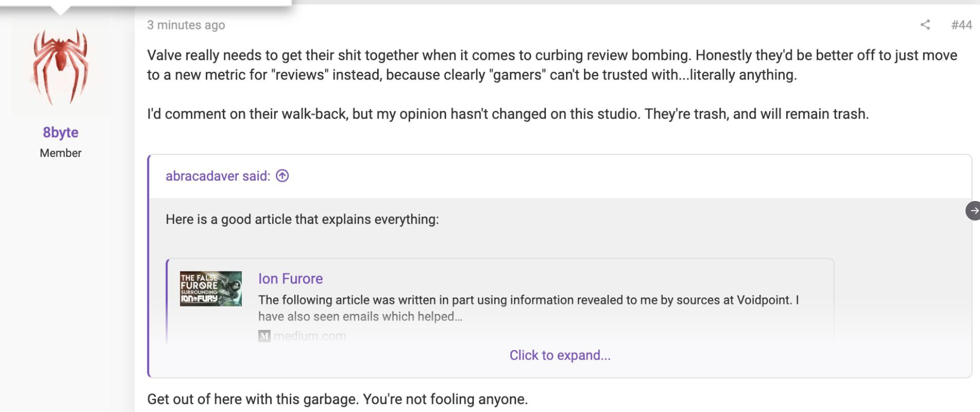Viewport: 980px width, 412px height.
Task: Click the reply line 'Get out of here with this garbage'
Action: 337,399
